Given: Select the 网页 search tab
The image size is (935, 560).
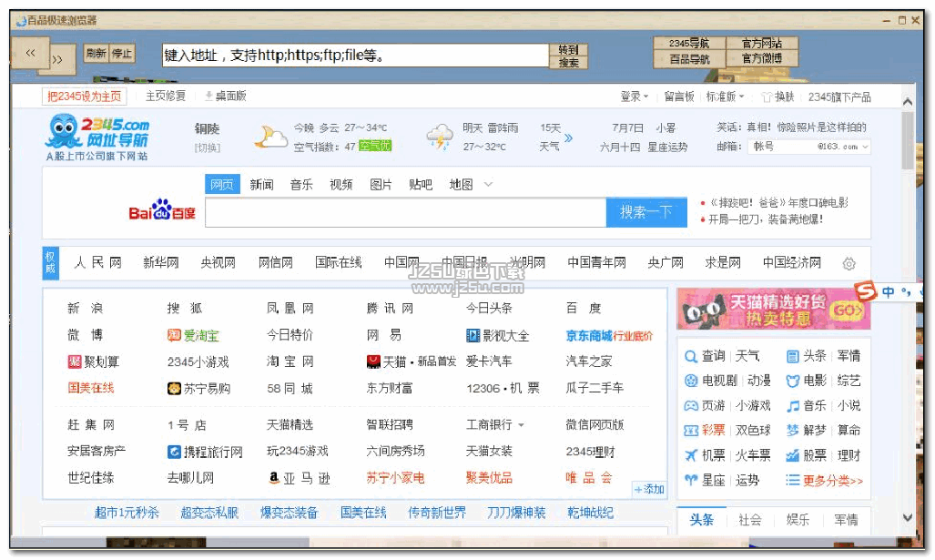Looking at the screenshot, I should click(222, 184).
